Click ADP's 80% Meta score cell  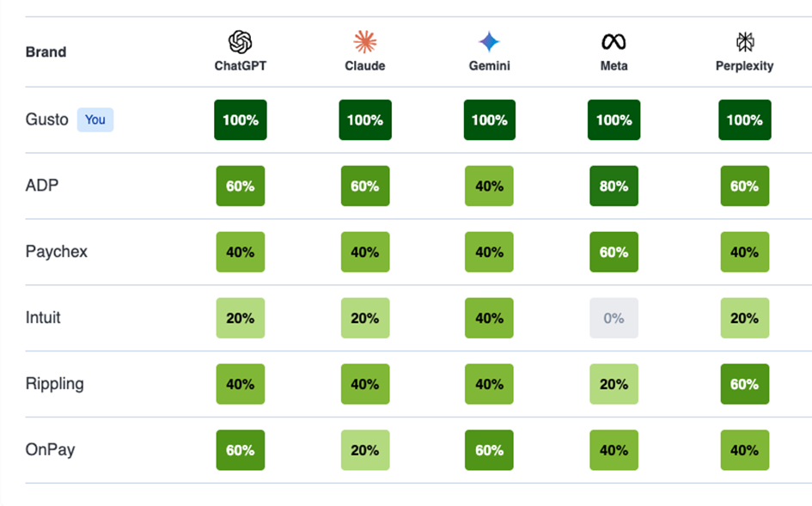tap(614, 186)
